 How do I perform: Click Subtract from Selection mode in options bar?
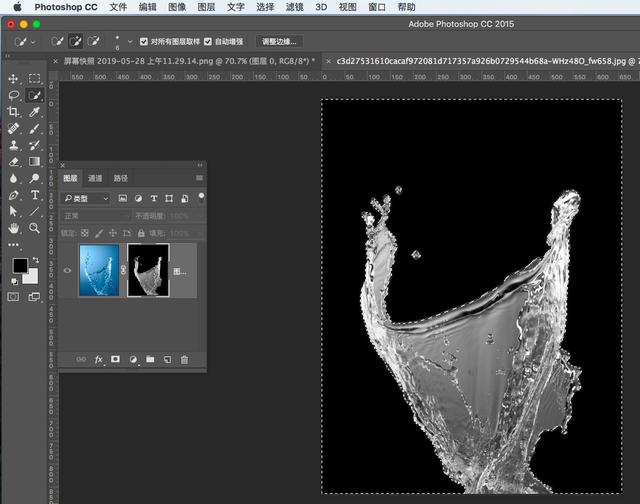pyautogui.click(x=93, y=41)
